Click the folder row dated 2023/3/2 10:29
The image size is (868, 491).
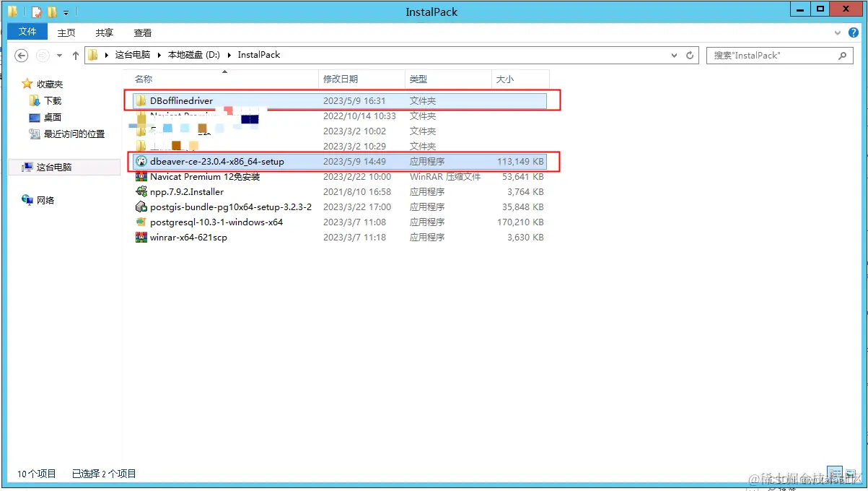pos(338,147)
